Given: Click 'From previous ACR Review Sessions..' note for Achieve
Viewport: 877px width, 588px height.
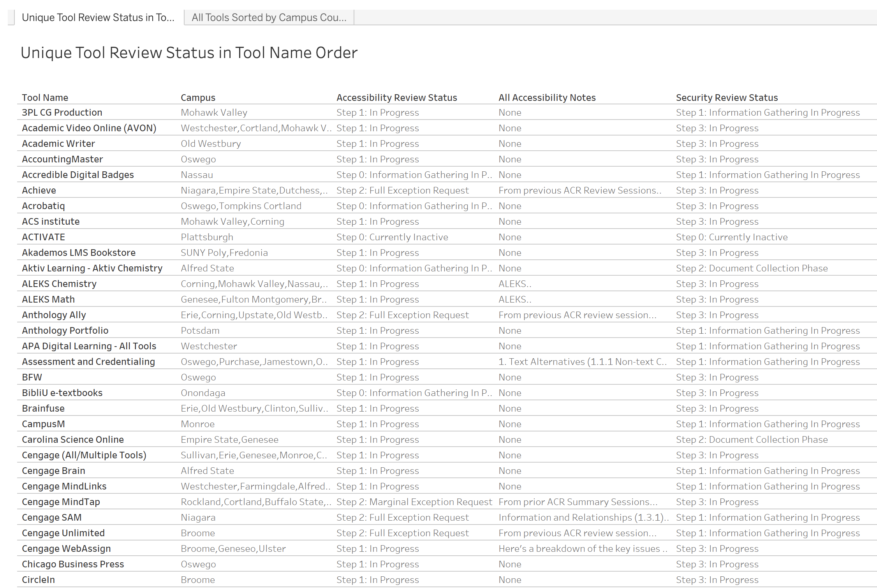Looking at the screenshot, I should (580, 190).
